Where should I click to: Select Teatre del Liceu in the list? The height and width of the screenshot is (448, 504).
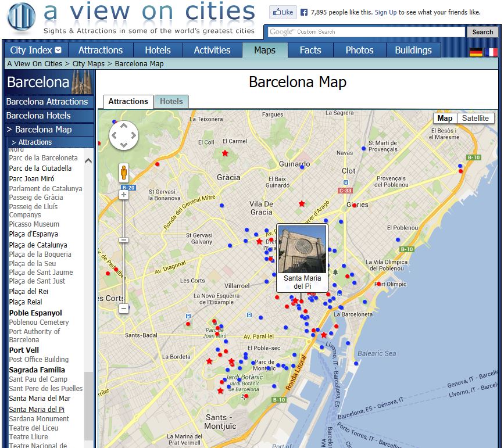coord(34,428)
